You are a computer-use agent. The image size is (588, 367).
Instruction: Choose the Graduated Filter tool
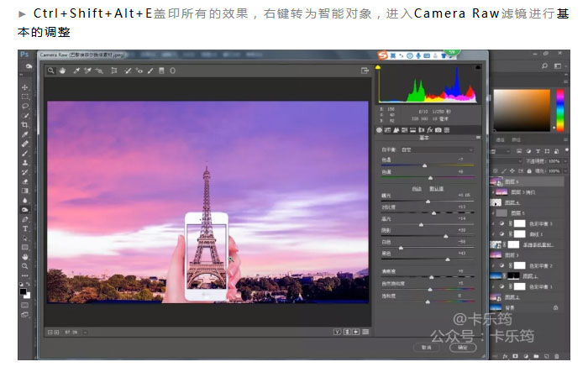point(161,71)
